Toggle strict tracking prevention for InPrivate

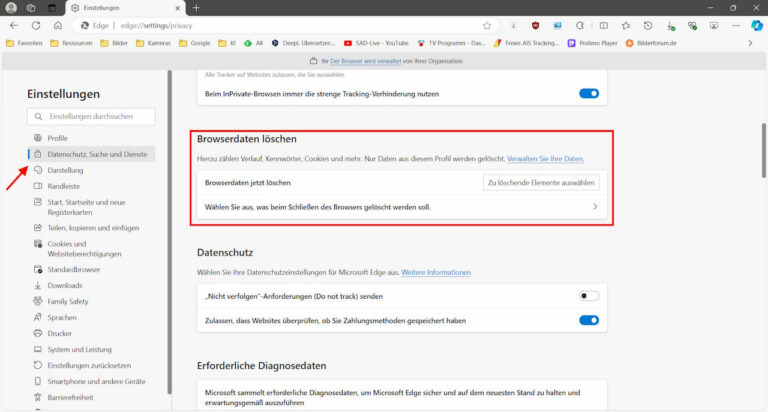(589, 94)
